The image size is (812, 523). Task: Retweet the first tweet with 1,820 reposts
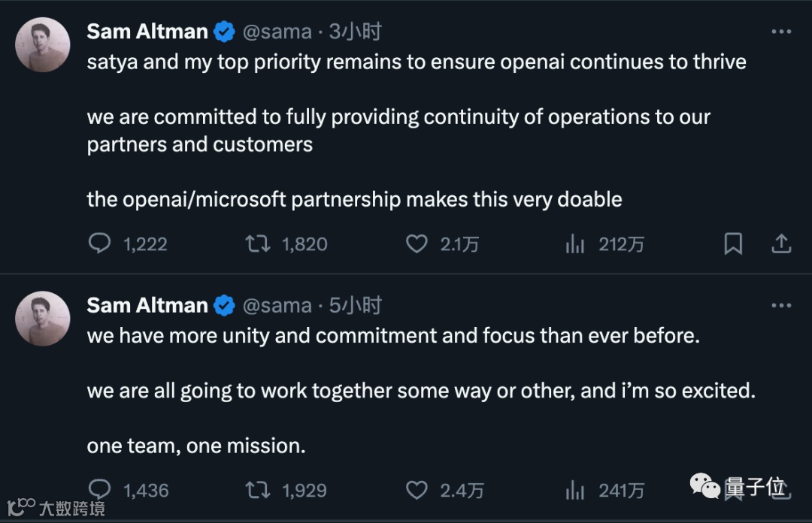(x=258, y=243)
